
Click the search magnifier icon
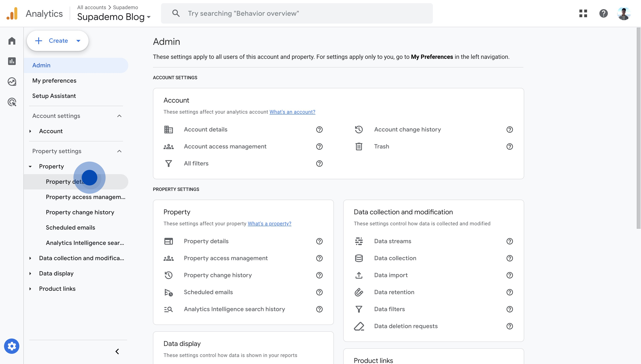click(176, 13)
